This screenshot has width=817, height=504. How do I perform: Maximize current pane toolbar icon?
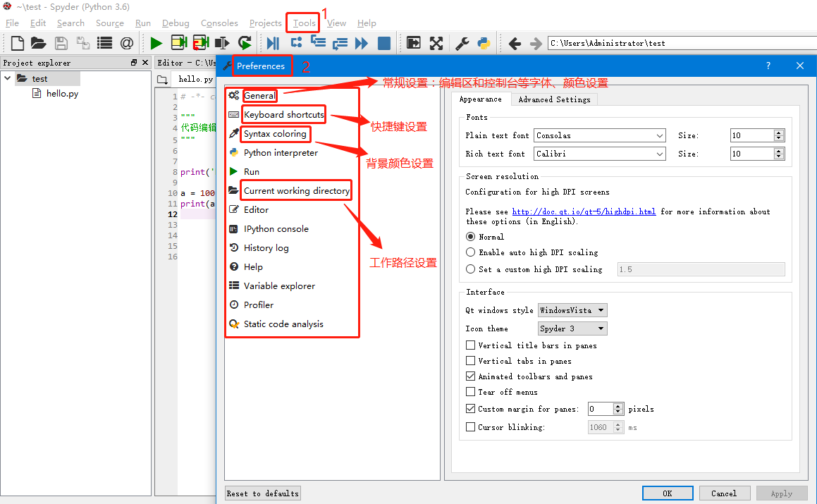[414, 43]
